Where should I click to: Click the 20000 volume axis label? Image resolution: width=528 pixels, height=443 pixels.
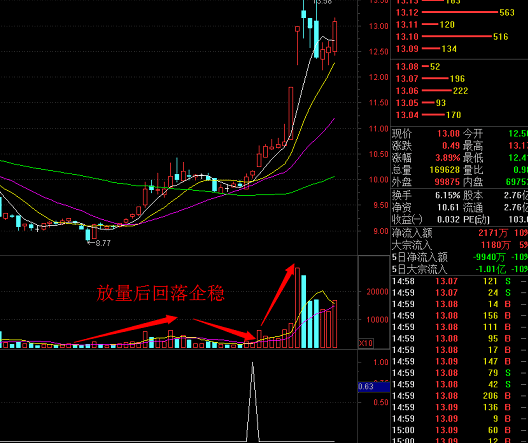(x=377, y=292)
